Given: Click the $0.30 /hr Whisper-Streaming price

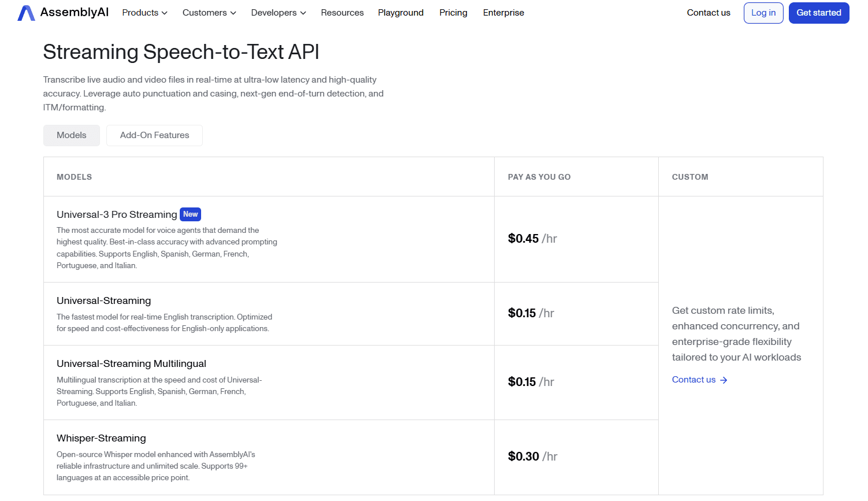Looking at the screenshot, I should [532, 457].
